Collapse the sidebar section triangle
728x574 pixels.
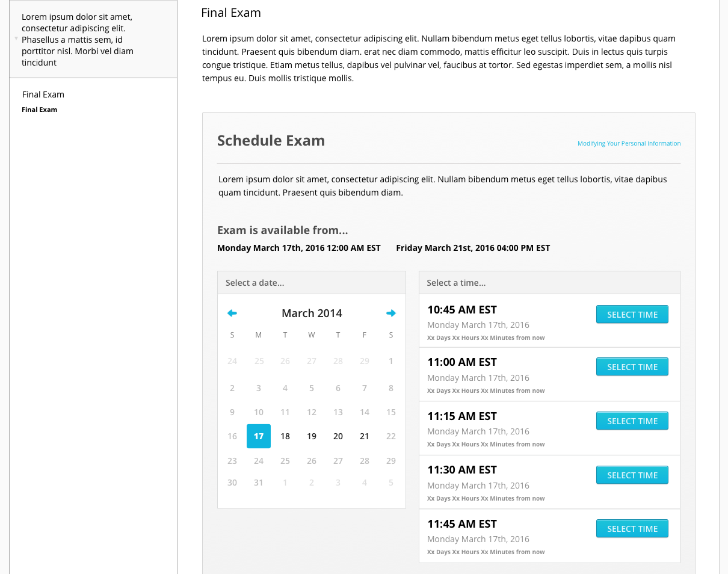(x=16, y=39)
